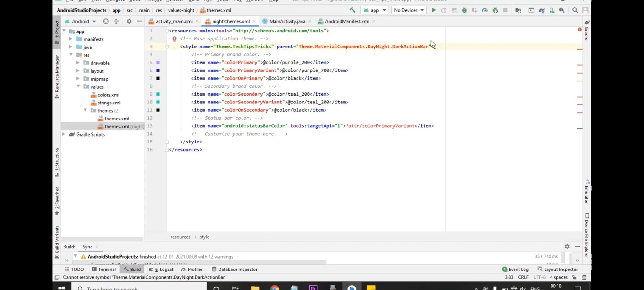Close the Sync tab in Build panel
Screen dimensions: 644x290
[97, 247]
